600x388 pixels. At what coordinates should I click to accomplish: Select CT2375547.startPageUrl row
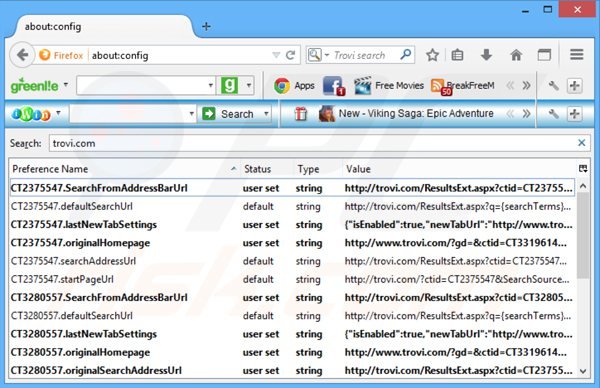click(292, 279)
